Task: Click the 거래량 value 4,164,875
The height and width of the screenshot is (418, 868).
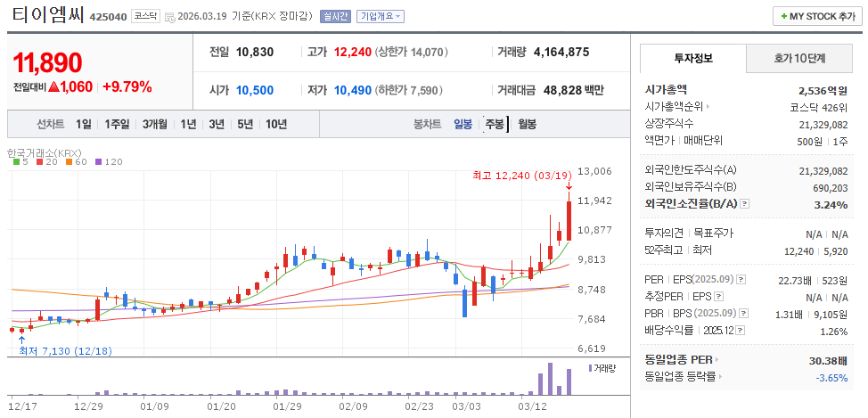Action: coord(561,53)
